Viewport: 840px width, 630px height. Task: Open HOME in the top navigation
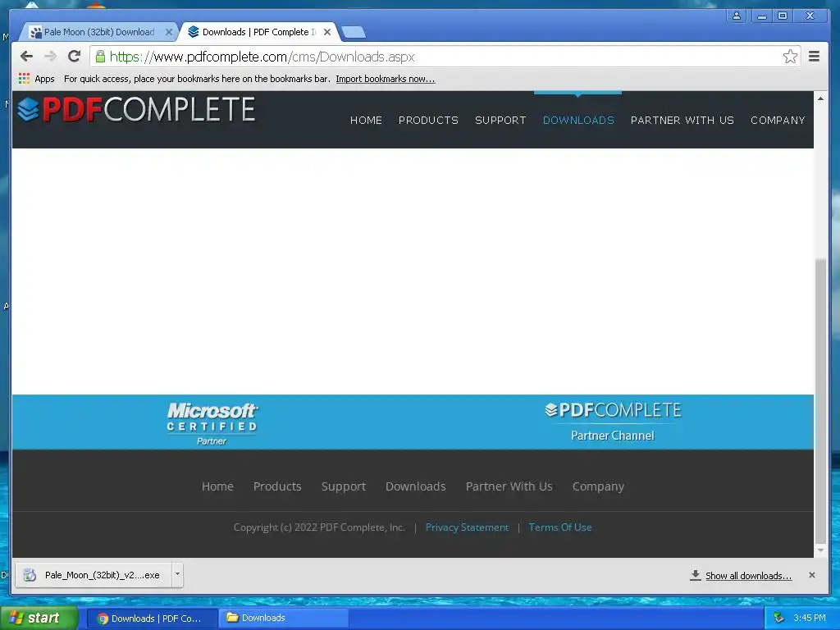click(366, 121)
